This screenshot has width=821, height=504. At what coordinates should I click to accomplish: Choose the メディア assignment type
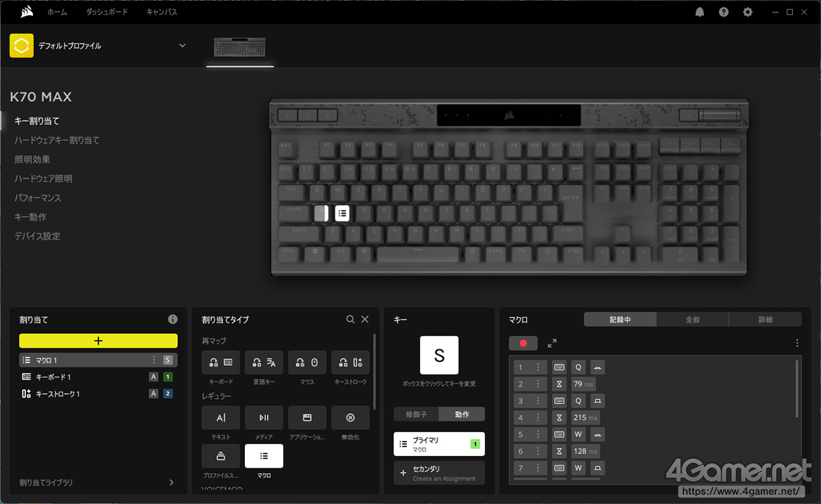pyautogui.click(x=264, y=418)
